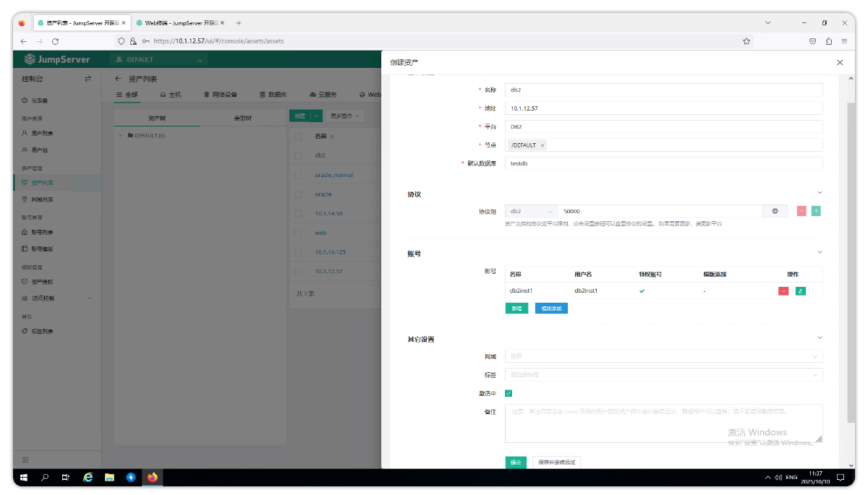The width and height of the screenshot is (868, 495).
Task: Click the protocol port field 50000
Action: (661, 211)
